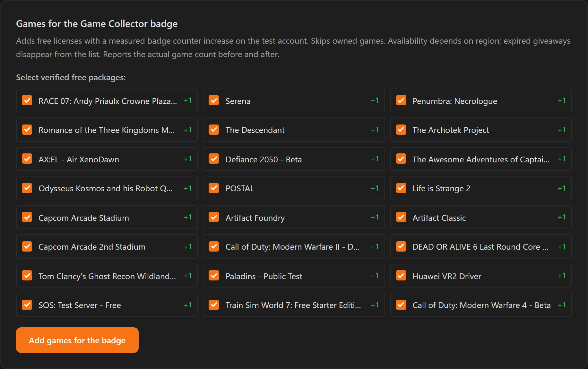Click the Huawei VR2 Driver label
The image size is (588, 369).
(447, 276)
